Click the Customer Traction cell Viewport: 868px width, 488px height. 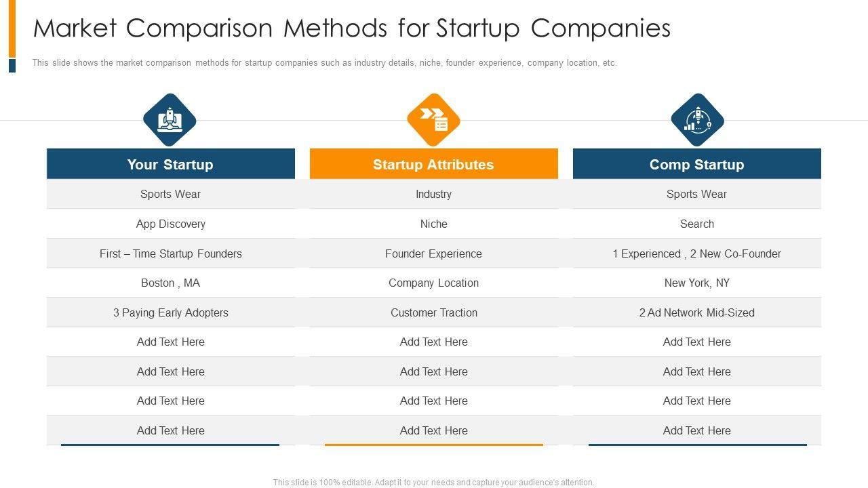point(433,312)
